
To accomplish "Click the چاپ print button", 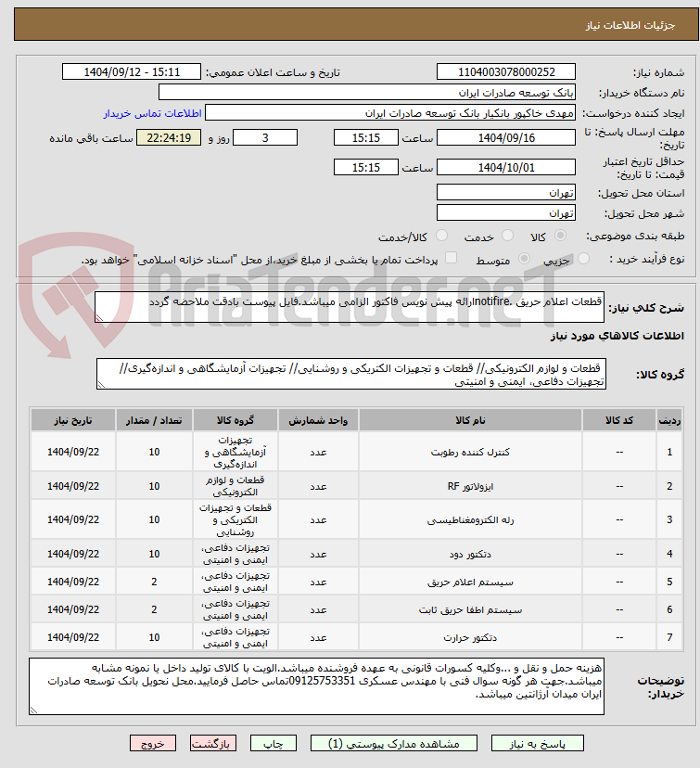I will (274, 744).
